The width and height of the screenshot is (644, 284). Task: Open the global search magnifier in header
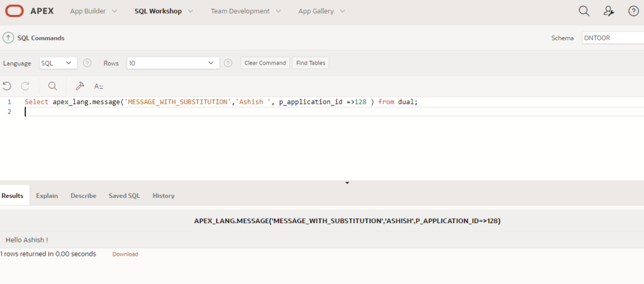point(584,11)
